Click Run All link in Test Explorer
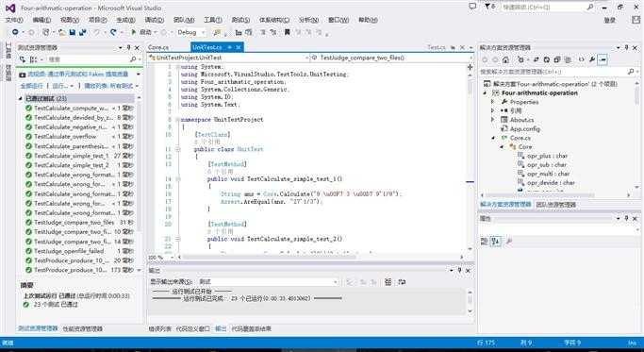Viewport: 644px width, 352px height. pyautogui.click(x=32, y=86)
